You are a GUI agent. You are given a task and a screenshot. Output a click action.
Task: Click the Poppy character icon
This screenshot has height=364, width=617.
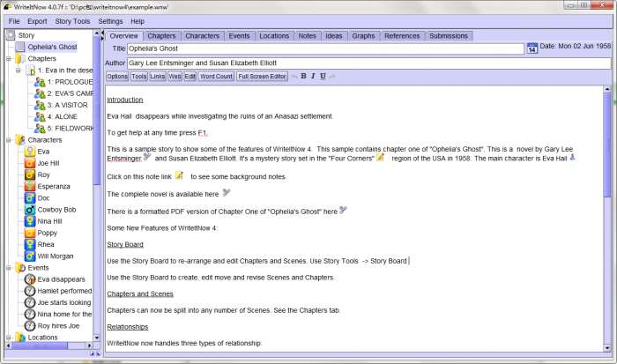click(30, 233)
